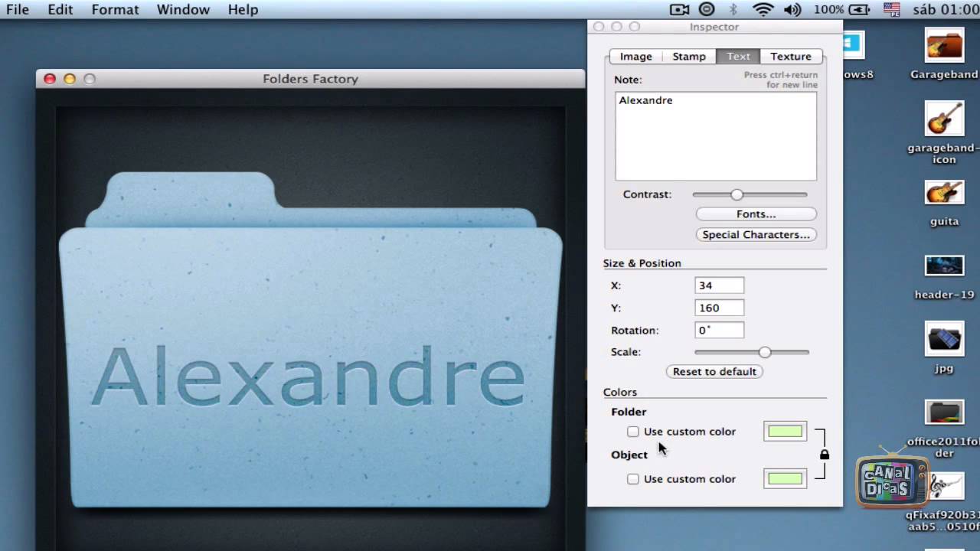Click the Note text area
The height and width of the screenshot is (551, 980).
[x=716, y=136]
